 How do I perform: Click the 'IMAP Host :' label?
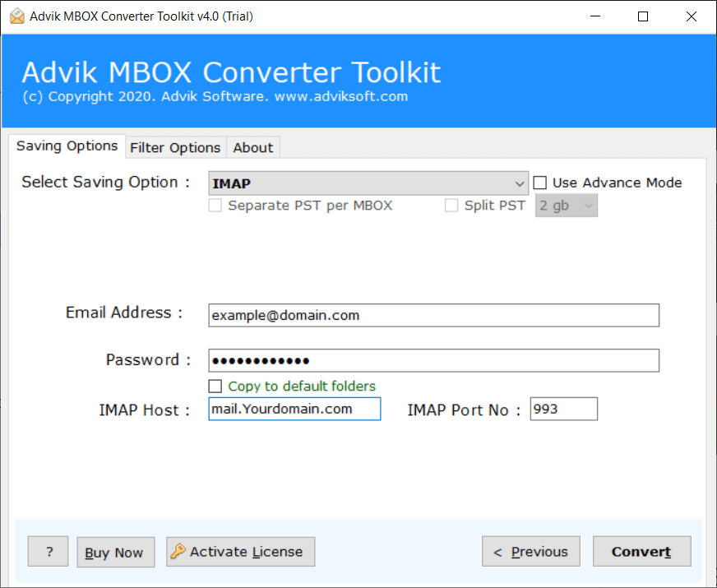[x=145, y=410]
